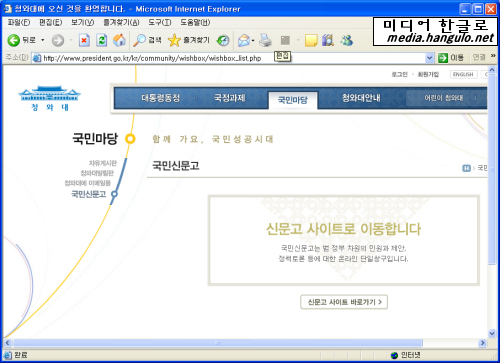Click the 신문고 사이트로 이동합니다 heading
The image size is (500, 363).
344,229
